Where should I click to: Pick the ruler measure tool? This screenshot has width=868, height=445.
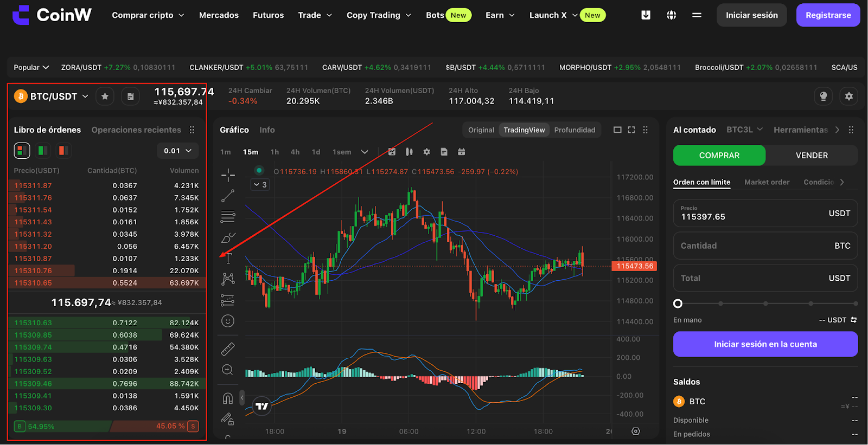228,349
